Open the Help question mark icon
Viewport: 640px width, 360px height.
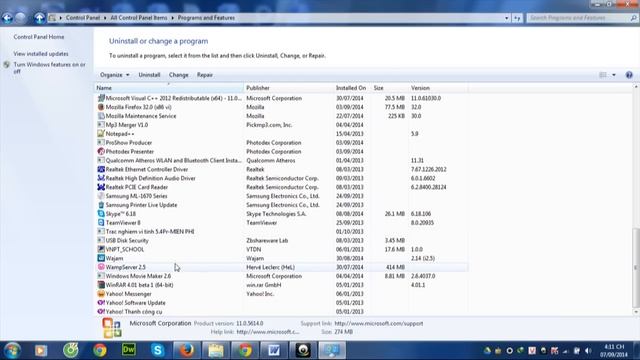point(629,75)
